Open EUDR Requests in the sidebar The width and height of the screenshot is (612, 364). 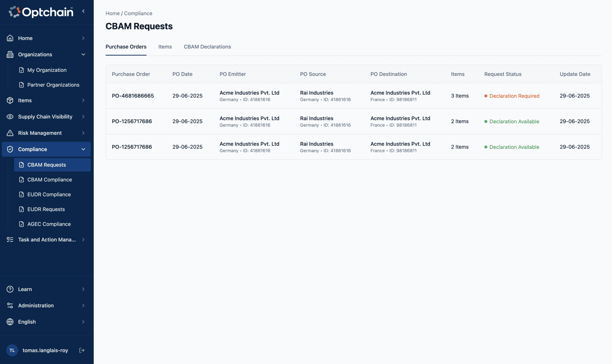click(x=46, y=209)
